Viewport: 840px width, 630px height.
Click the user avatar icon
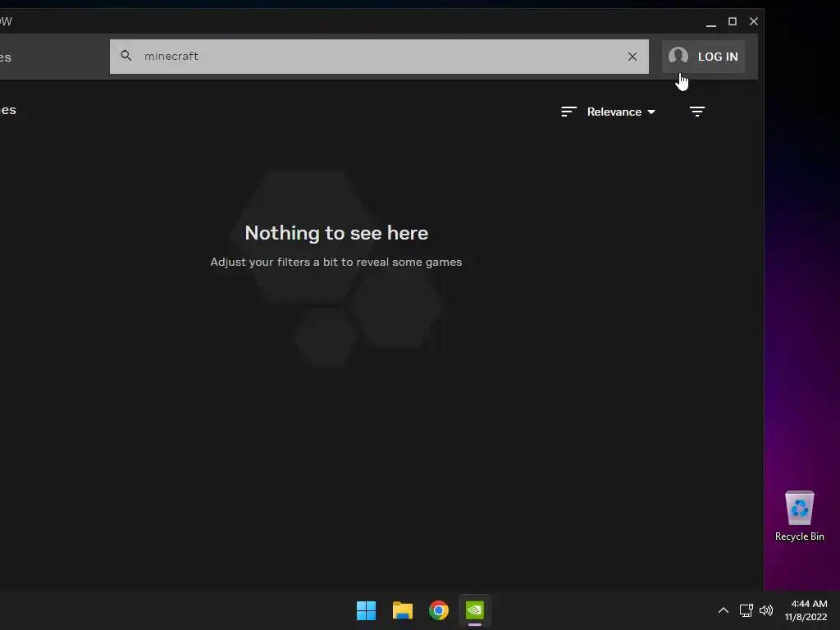point(678,56)
